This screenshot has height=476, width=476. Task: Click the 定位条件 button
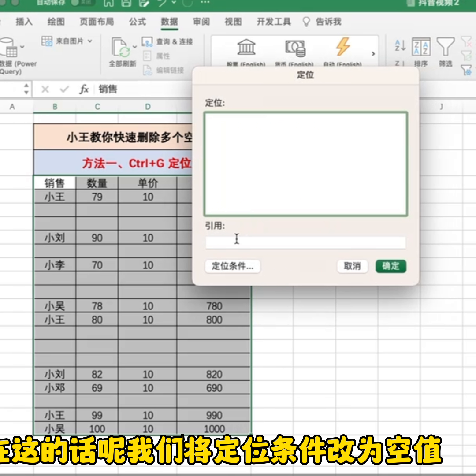[232, 266]
